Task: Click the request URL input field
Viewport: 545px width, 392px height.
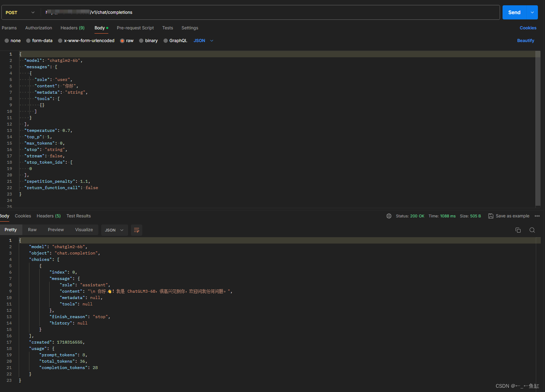Action: click(x=248, y=12)
